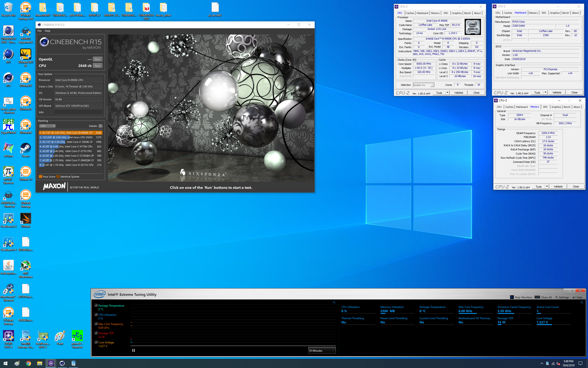Launch Geekbench 3 desktop icon
Viewport: 588px width, 368px height.
pyautogui.click(x=8, y=220)
